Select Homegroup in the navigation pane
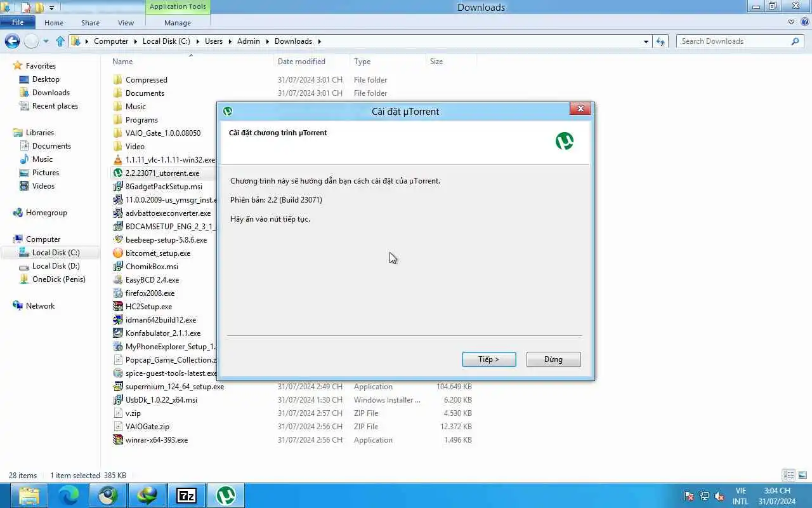 coord(46,213)
